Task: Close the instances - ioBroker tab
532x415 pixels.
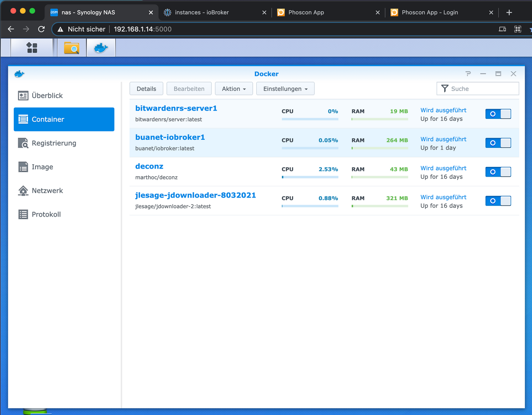Action: click(x=264, y=12)
